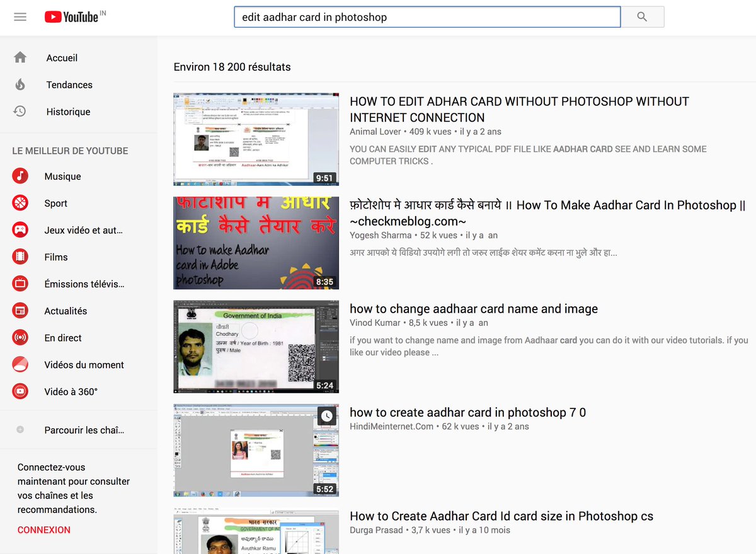Click the Parcourir les chaînes plus icon

20,430
